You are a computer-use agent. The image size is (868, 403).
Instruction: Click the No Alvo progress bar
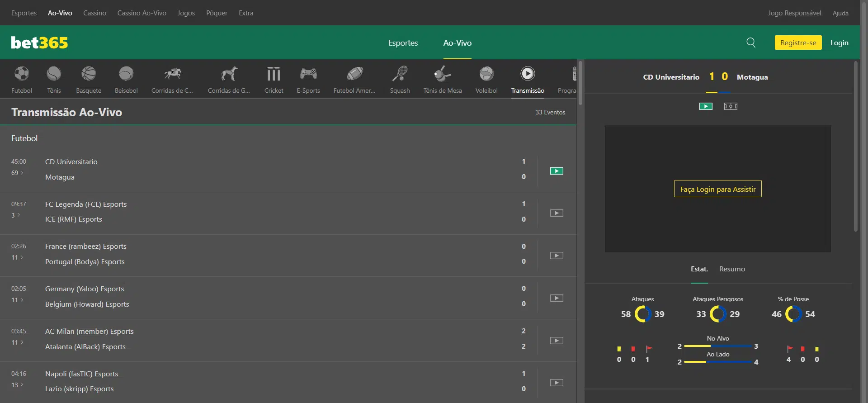718,346
